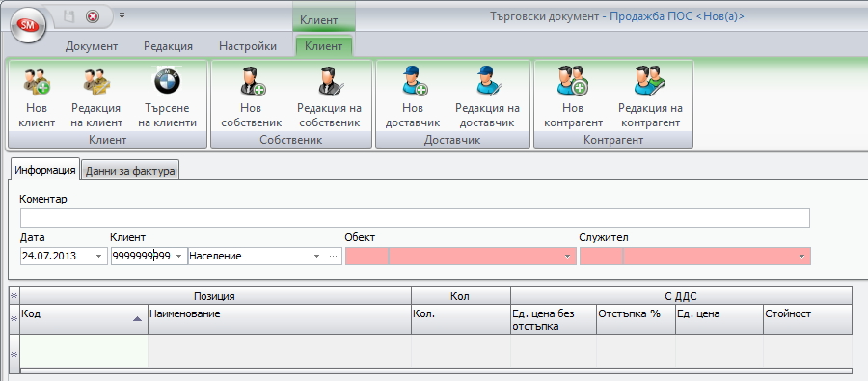This screenshot has height=381, width=868.
Task: Open the Данни за фактура tab
Action: click(x=130, y=171)
